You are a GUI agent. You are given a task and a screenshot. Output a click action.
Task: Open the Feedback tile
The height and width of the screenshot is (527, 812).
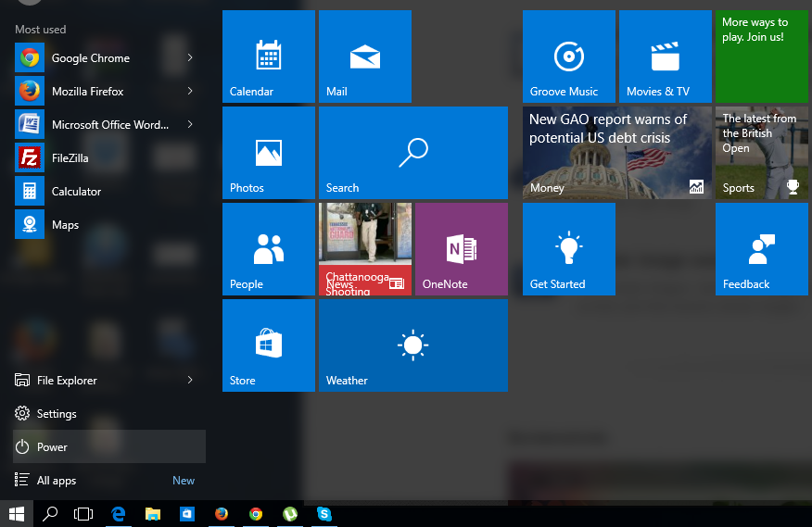(762, 249)
